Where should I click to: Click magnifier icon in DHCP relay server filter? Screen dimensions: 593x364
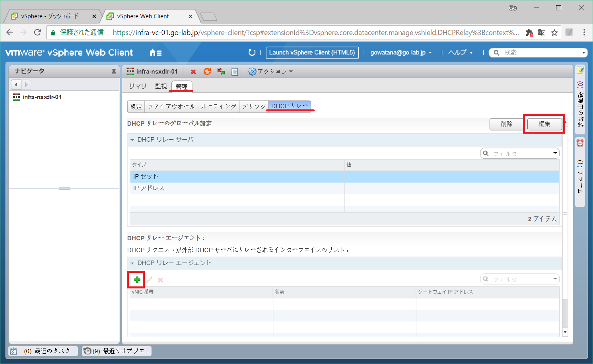pyautogui.click(x=486, y=153)
